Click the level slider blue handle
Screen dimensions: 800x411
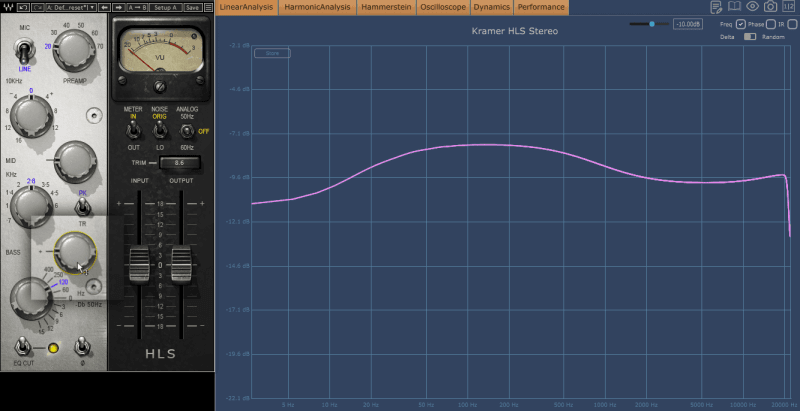(x=652, y=24)
